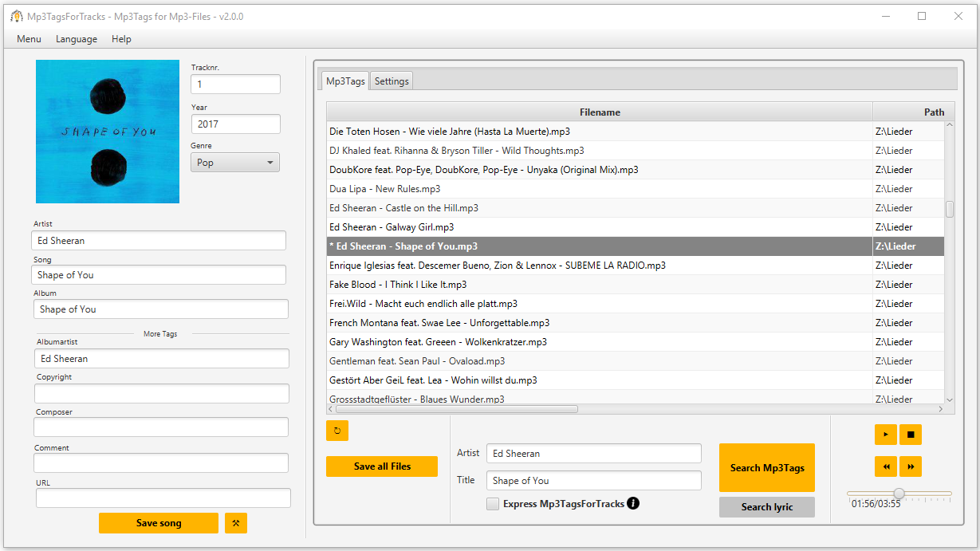Open the Genre dropdown showing Pop
980x551 pixels.
[235, 163]
